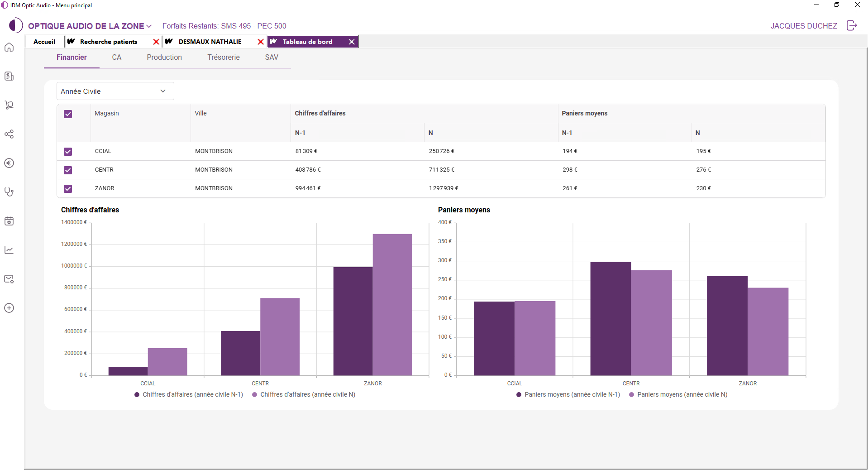Open the Home icon in sidebar

[x=9, y=47]
